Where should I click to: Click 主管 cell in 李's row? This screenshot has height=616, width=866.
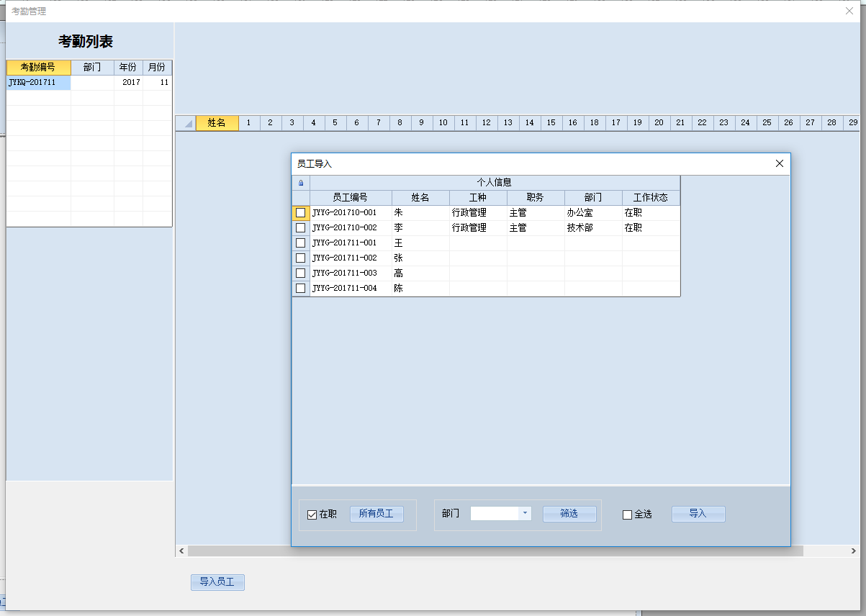[x=536, y=228]
